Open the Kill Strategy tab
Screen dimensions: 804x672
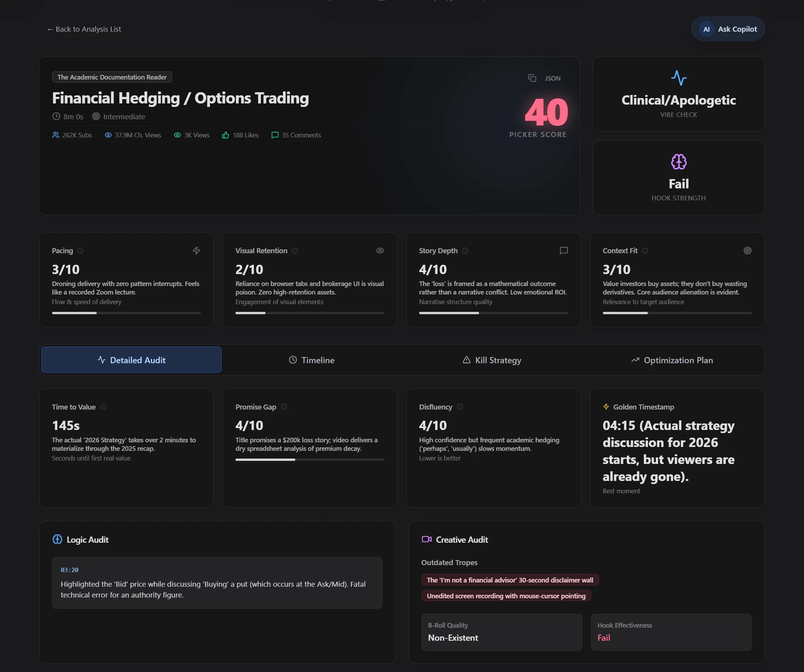(x=491, y=360)
